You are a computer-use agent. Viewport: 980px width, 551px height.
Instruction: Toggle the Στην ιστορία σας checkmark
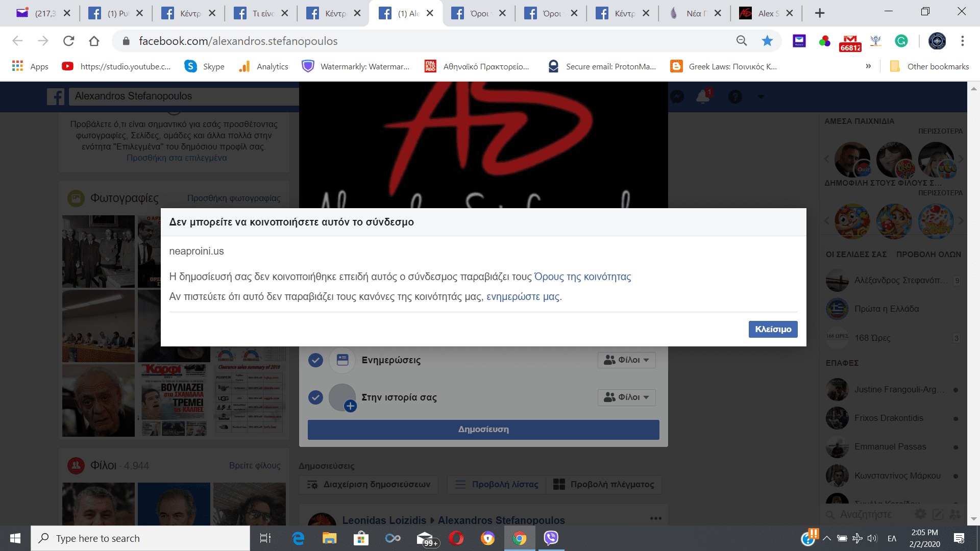click(x=316, y=397)
